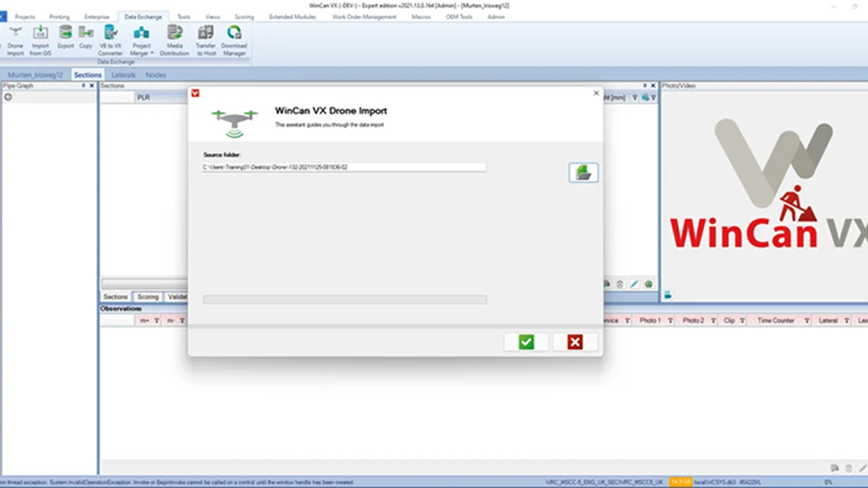
Task: Open the Scoring ribbon tab
Action: pyautogui.click(x=244, y=17)
